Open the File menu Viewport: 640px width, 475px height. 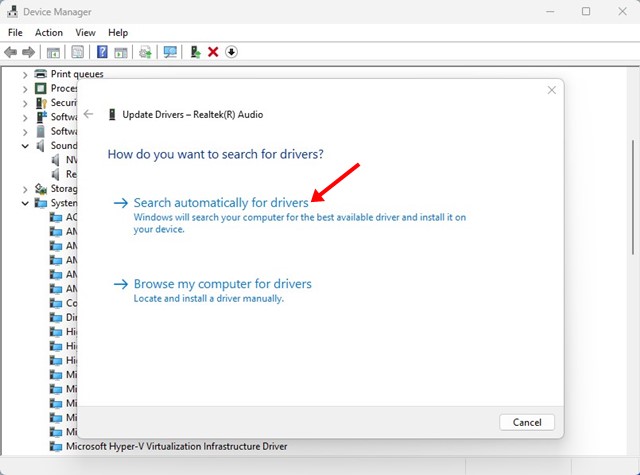coord(15,33)
